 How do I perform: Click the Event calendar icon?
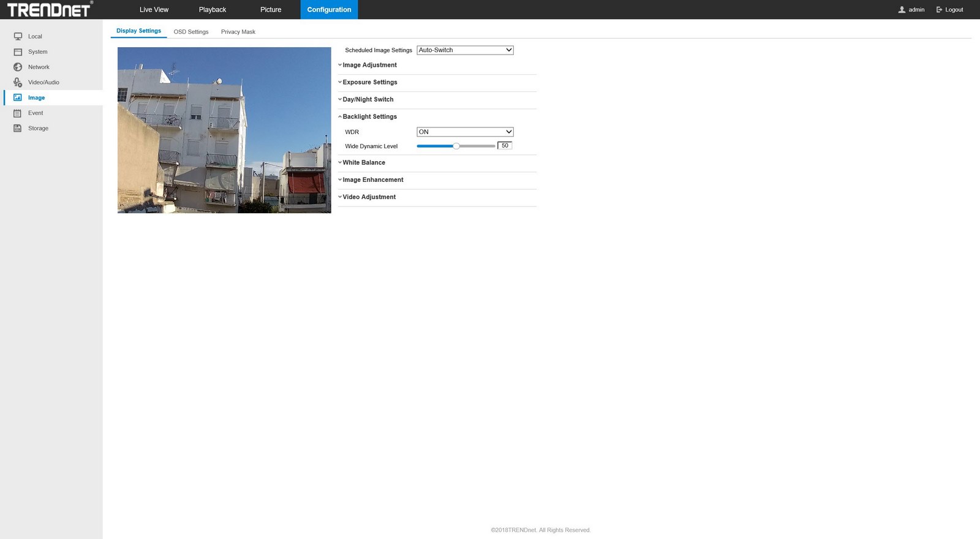point(18,113)
